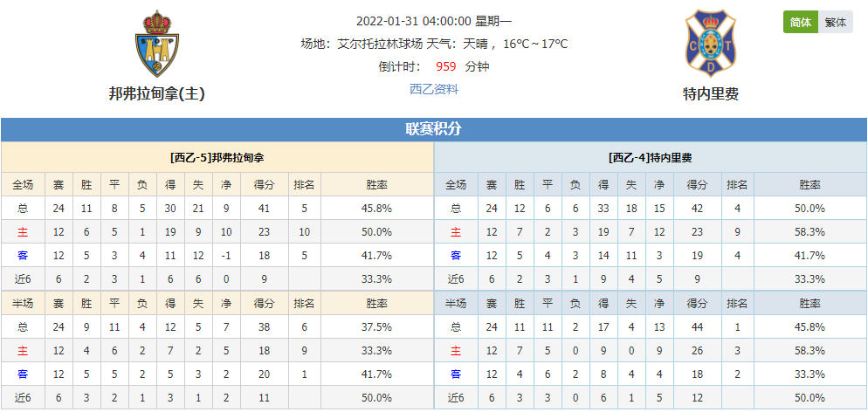868x412 pixels.
Task: Switch language to 繁体
Action: 836,22
